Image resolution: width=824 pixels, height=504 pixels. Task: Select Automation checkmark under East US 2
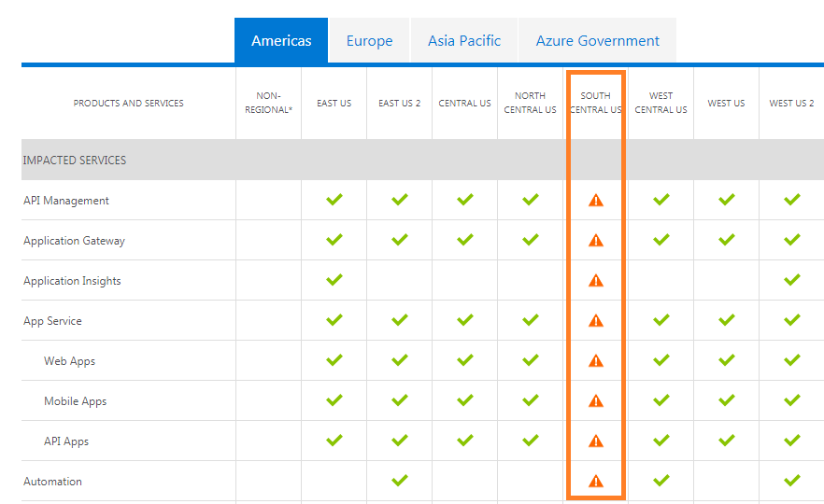400,481
